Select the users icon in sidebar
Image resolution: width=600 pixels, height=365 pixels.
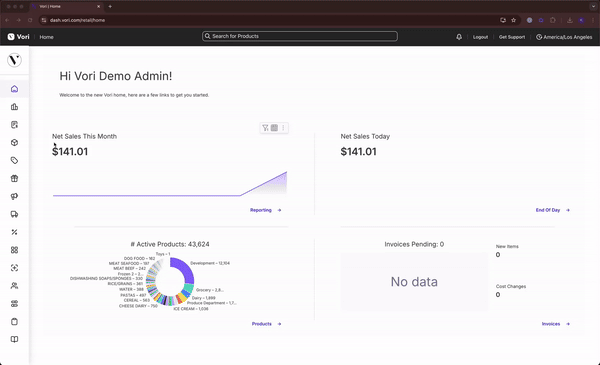(x=14, y=286)
